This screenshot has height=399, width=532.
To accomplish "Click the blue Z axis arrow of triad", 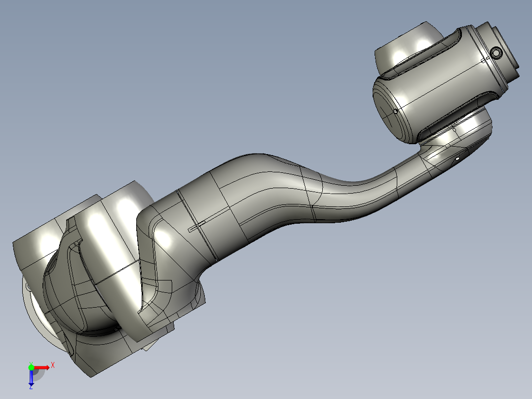I will click(x=31, y=378).
